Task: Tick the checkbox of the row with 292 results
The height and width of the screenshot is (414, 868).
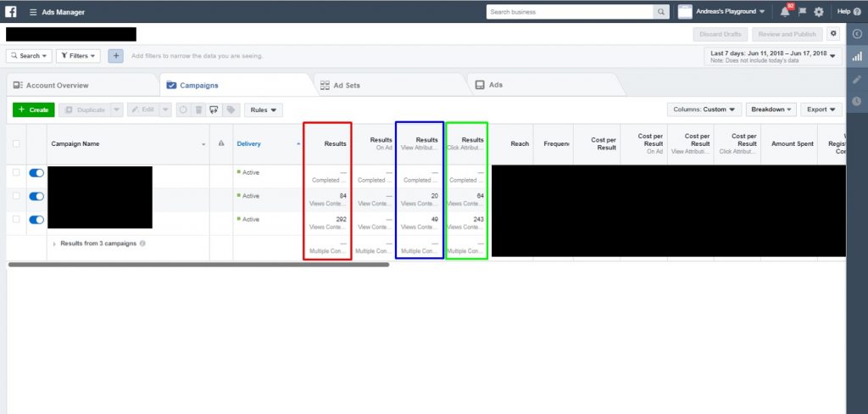Action: click(16, 219)
